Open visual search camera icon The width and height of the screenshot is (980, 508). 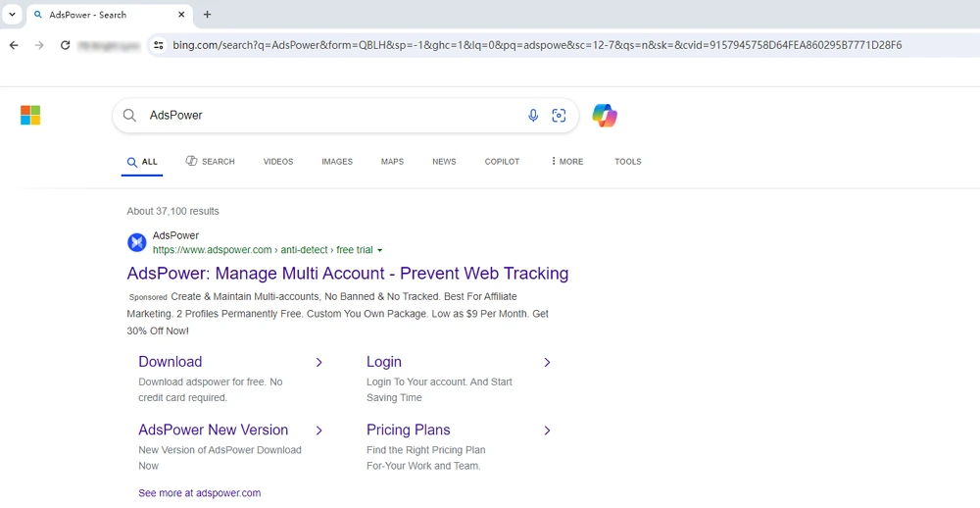(x=559, y=115)
